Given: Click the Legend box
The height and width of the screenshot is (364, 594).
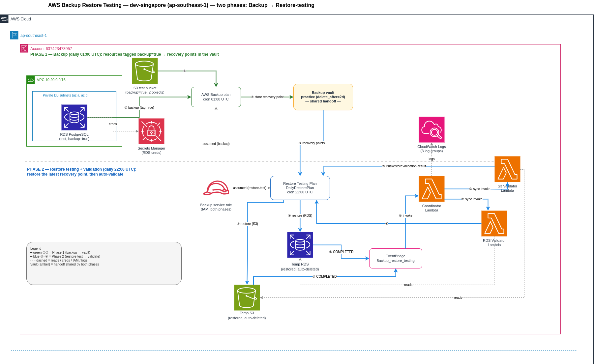Looking at the screenshot, I should [104, 263].
